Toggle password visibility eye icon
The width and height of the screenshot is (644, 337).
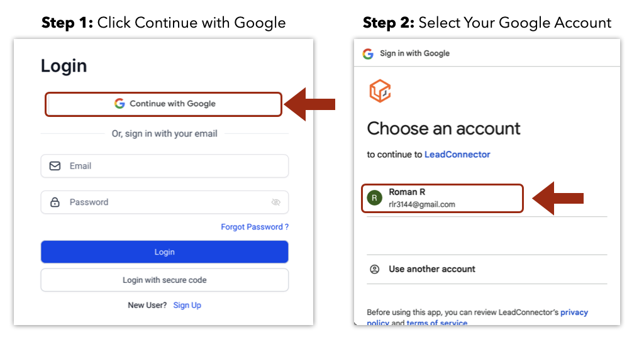[x=276, y=202]
